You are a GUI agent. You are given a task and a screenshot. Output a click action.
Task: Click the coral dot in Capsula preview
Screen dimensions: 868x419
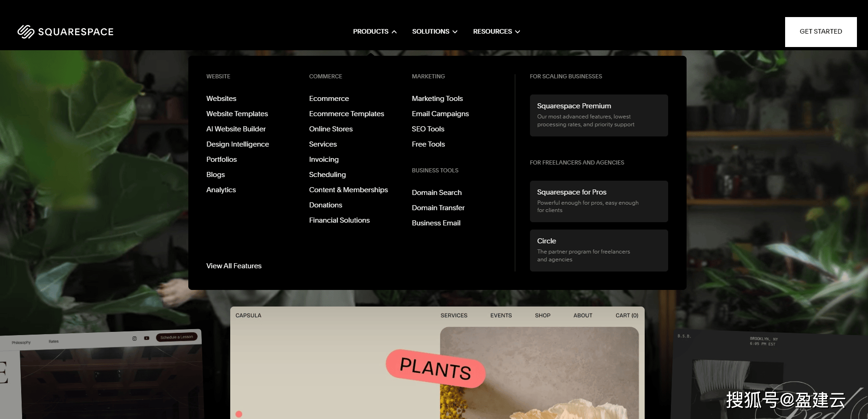point(239,414)
